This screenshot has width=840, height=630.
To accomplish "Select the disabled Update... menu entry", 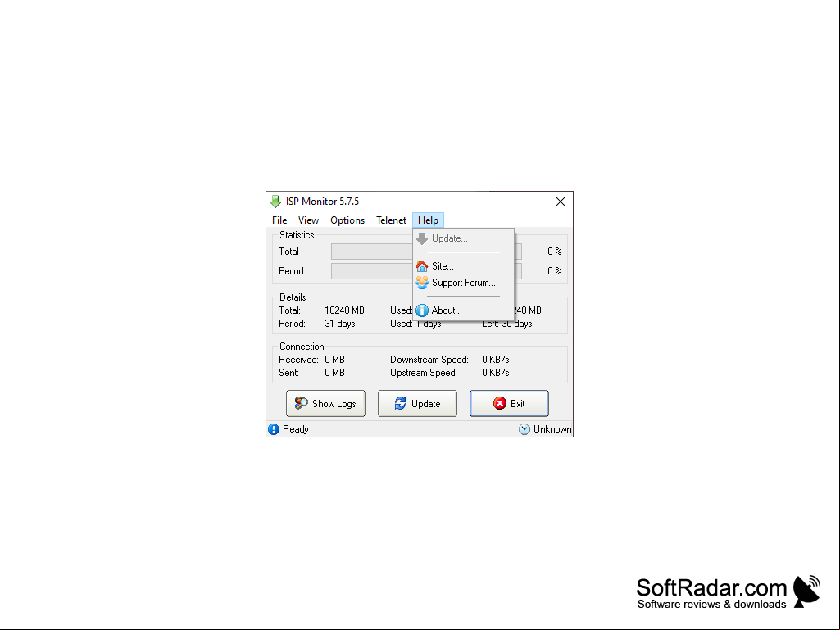I will [x=463, y=238].
